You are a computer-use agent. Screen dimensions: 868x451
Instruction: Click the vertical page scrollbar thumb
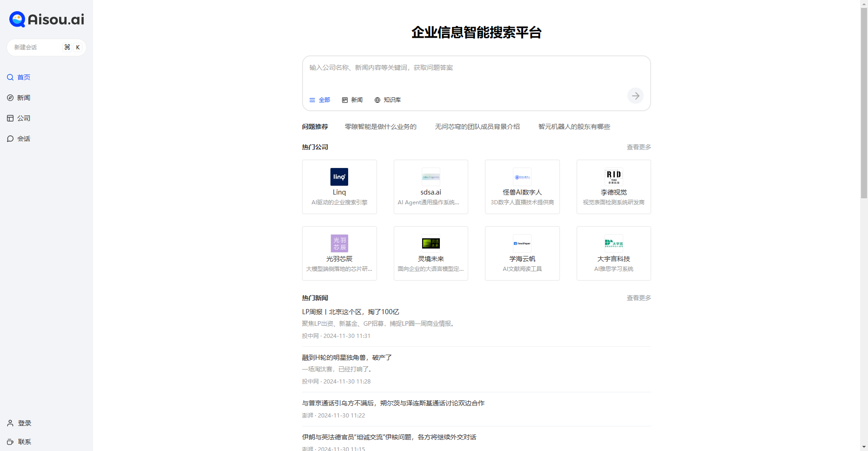pyautogui.click(x=864, y=103)
